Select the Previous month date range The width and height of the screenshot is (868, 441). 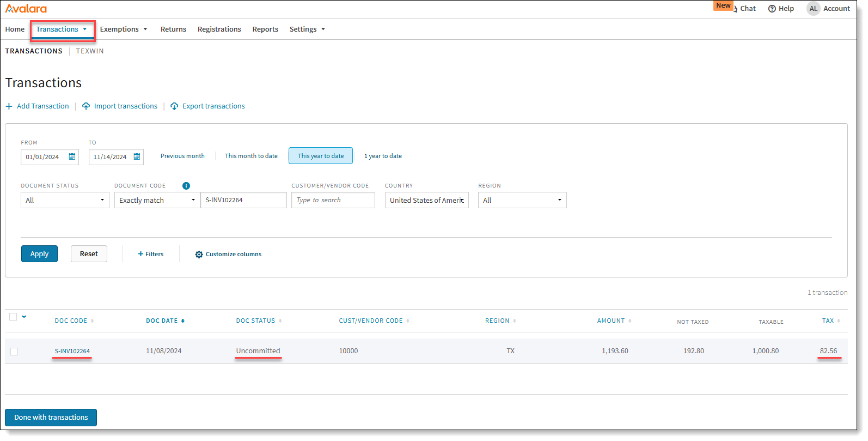(182, 156)
